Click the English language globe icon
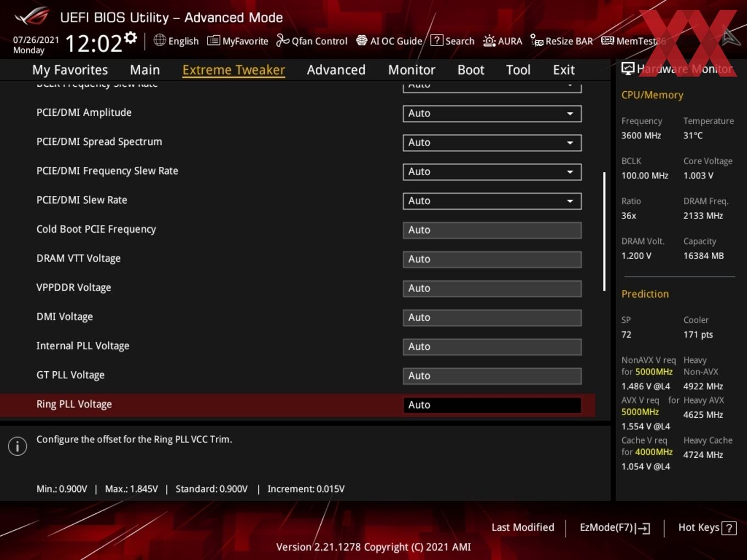The height and width of the screenshot is (560, 747). point(159,40)
